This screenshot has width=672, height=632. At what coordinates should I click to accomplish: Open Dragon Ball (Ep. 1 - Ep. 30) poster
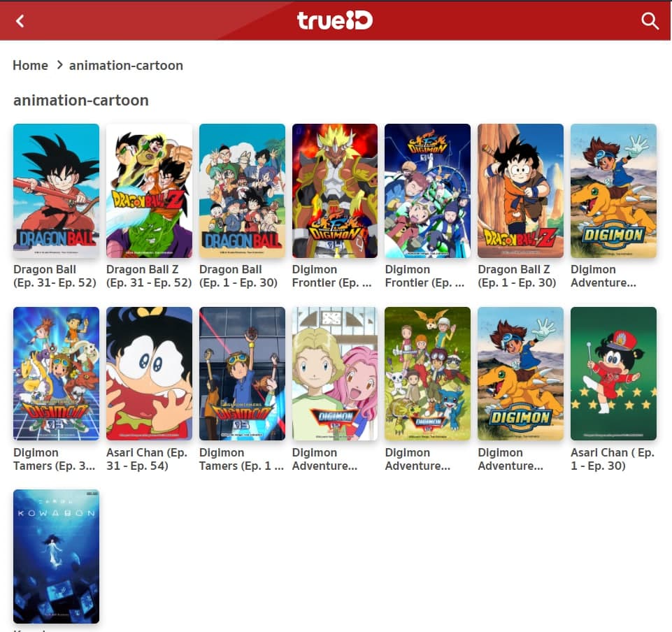pyautogui.click(x=242, y=191)
